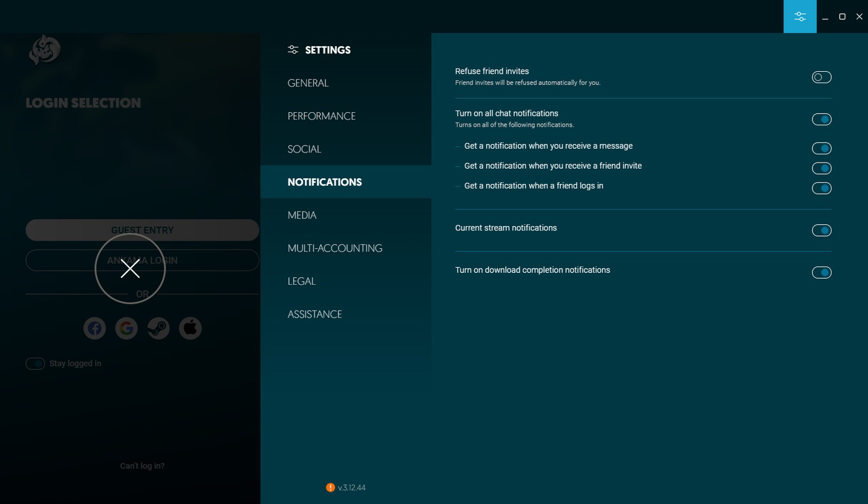Screen dimensions: 868x504
Task: Click 'Turns on all of the following notifications' text
Action: [x=514, y=125]
